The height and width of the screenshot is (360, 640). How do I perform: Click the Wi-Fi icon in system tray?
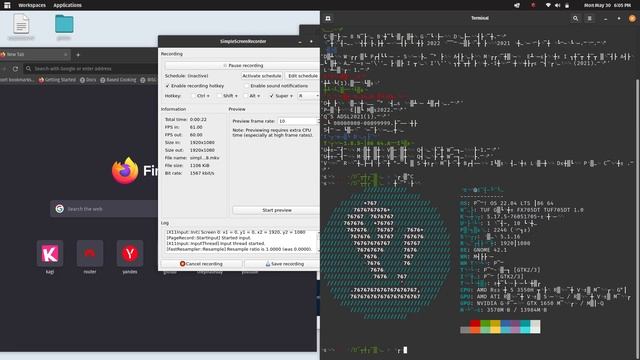click(548, 5)
